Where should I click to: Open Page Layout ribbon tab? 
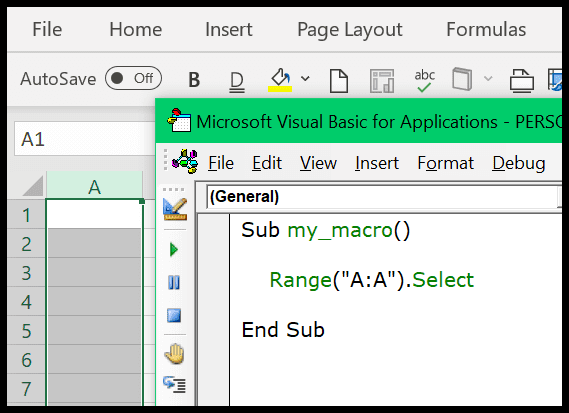pos(349,29)
